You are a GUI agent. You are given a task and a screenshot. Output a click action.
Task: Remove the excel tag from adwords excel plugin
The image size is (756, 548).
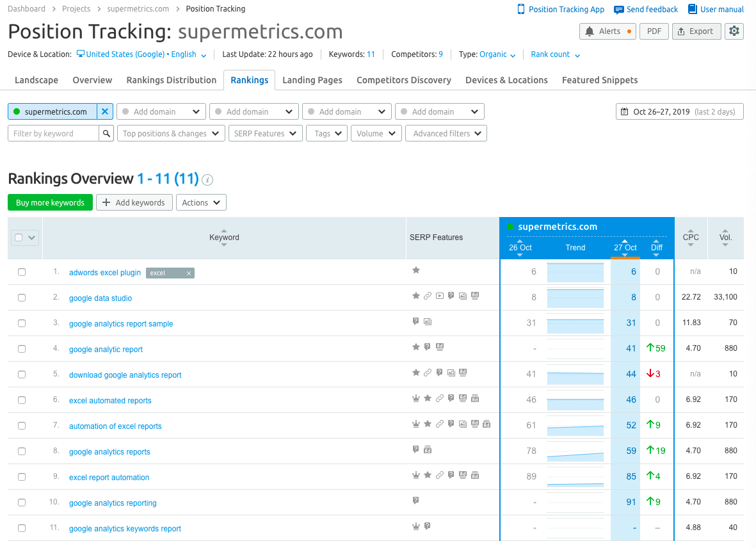[x=189, y=273]
